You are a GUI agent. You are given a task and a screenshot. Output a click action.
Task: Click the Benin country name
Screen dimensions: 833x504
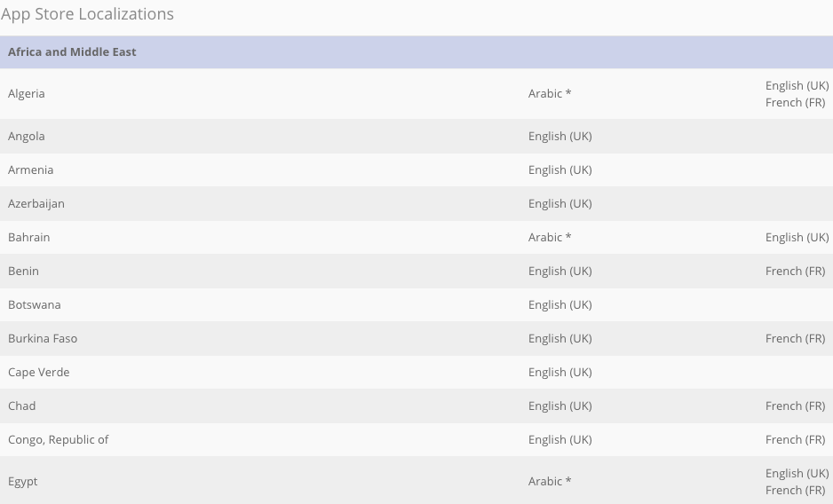coord(23,272)
